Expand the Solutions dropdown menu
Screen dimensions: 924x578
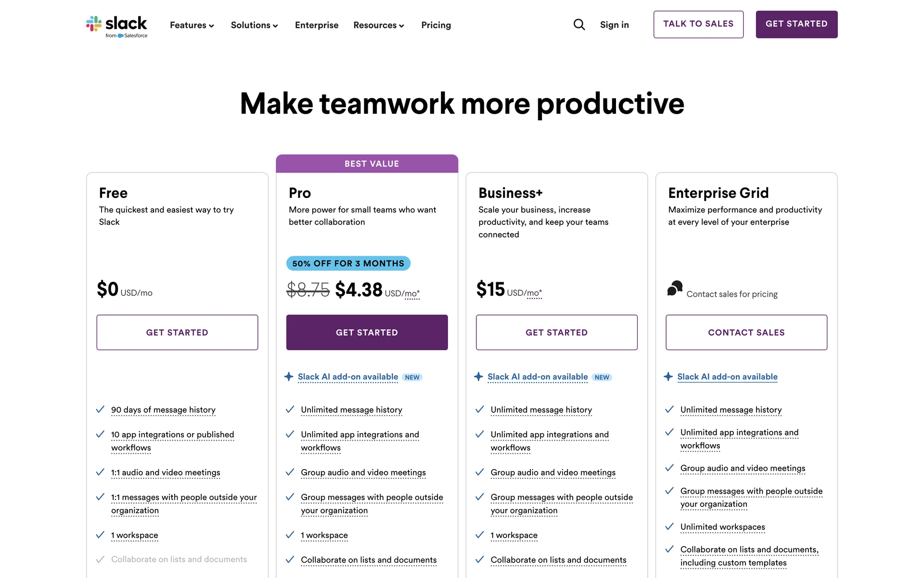pyautogui.click(x=254, y=25)
